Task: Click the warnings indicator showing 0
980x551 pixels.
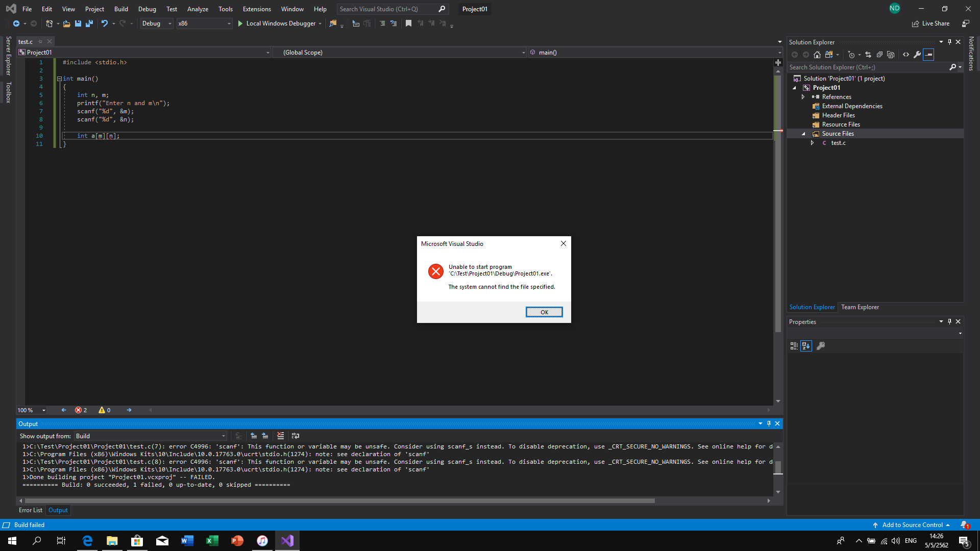Action: pyautogui.click(x=105, y=410)
